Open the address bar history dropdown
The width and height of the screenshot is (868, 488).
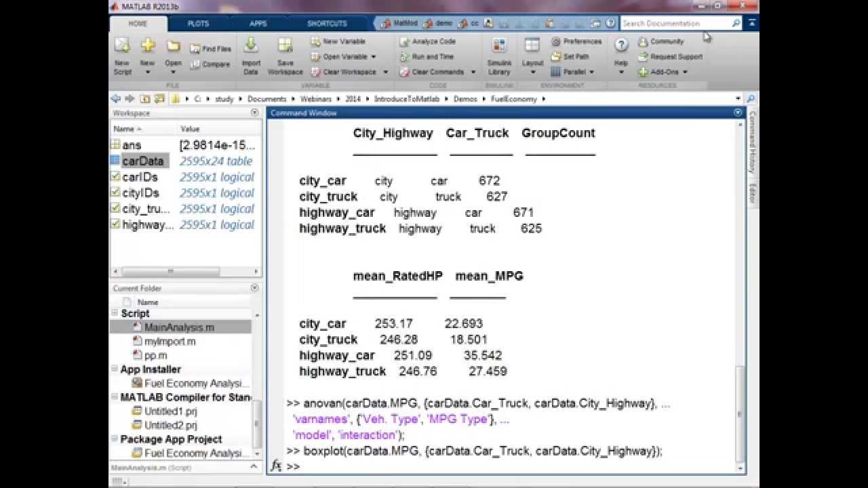point(738,99)
